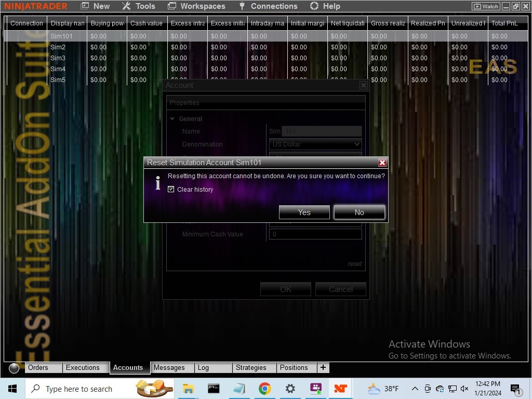Launch Google Chrome from taskbar
532x399 pixels.
pos(264,389)
